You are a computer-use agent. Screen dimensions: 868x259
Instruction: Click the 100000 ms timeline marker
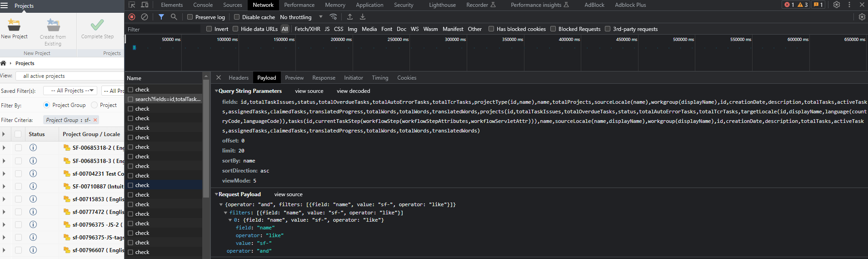point(227,40)
